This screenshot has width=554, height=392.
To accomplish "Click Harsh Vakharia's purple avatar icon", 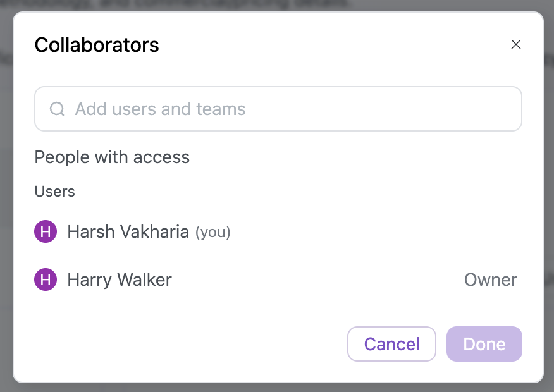I will (x=46, y=232).
